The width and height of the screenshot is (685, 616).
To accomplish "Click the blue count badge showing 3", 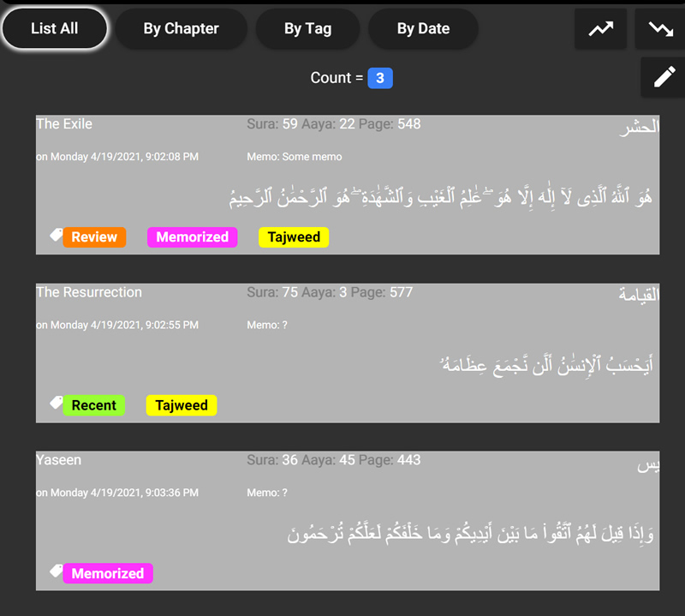I will 380,78.
